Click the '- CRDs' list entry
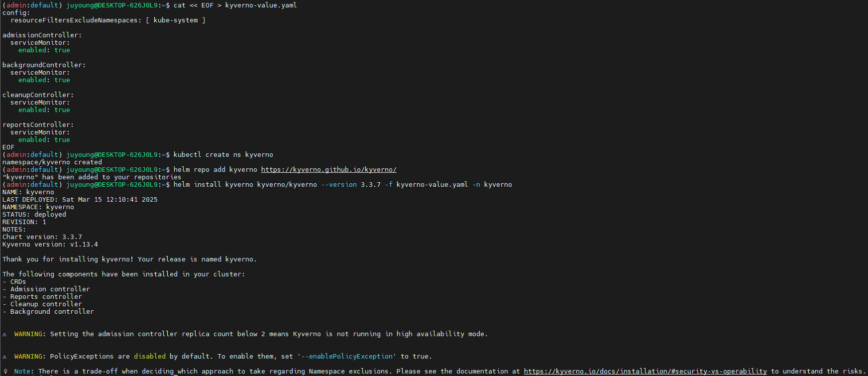The height and width of the screenshot is (376, 868). point(14,282)
